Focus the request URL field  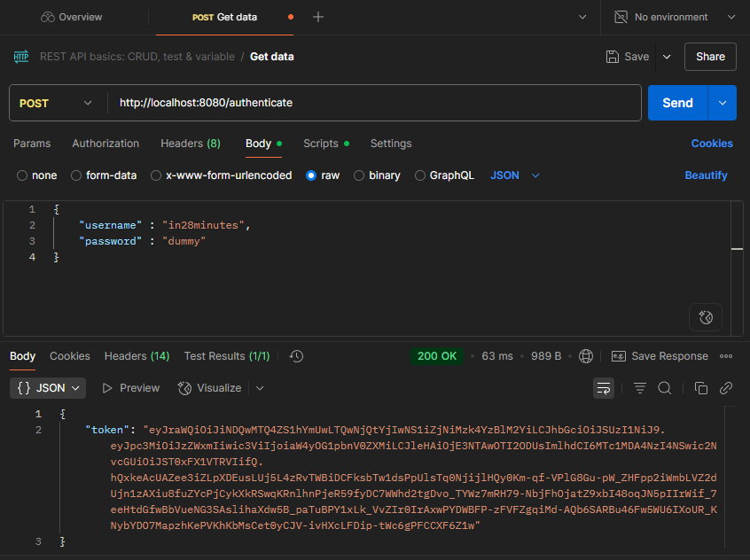374,103
